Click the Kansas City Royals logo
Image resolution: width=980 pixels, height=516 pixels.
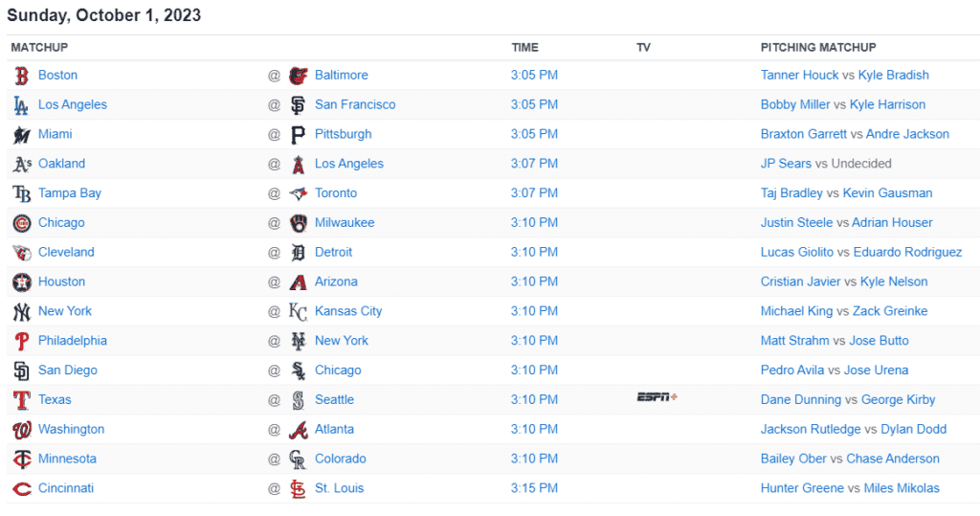pos(299,311)
